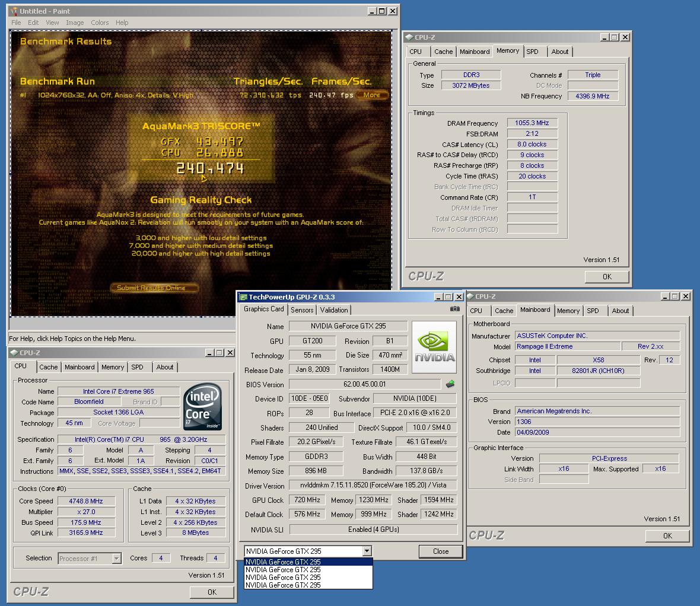This screenshot has width=700, height=606.
Task: Open Mainboard tab in CPU-Z Memory window
Action: coord(475,52)
